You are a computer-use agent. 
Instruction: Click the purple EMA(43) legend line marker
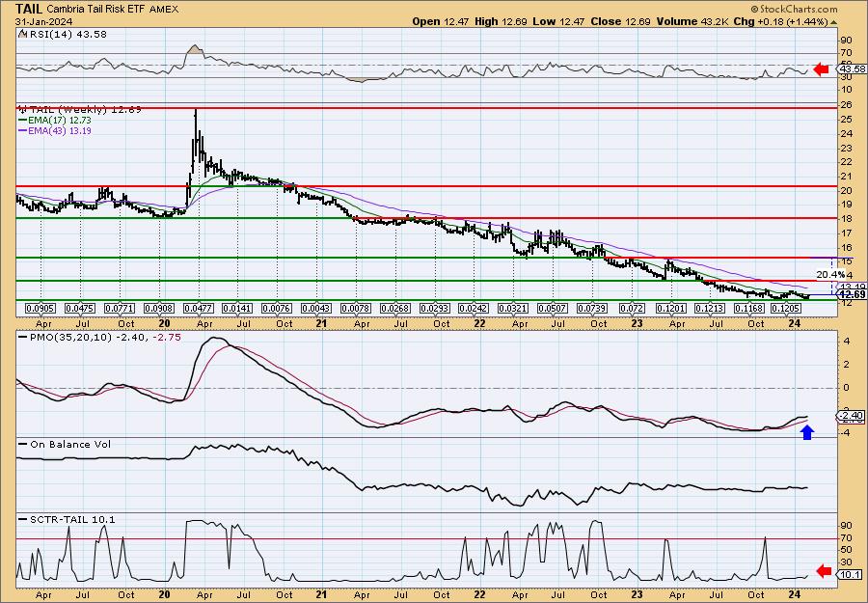click(x=23, y=131)
